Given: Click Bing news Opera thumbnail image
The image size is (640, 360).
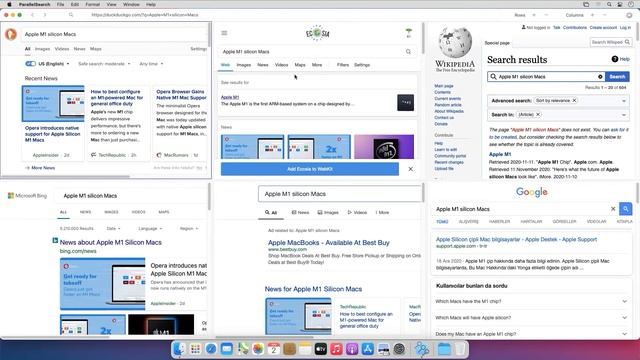Looking at the screenshot, I should [x=102, y=284].
